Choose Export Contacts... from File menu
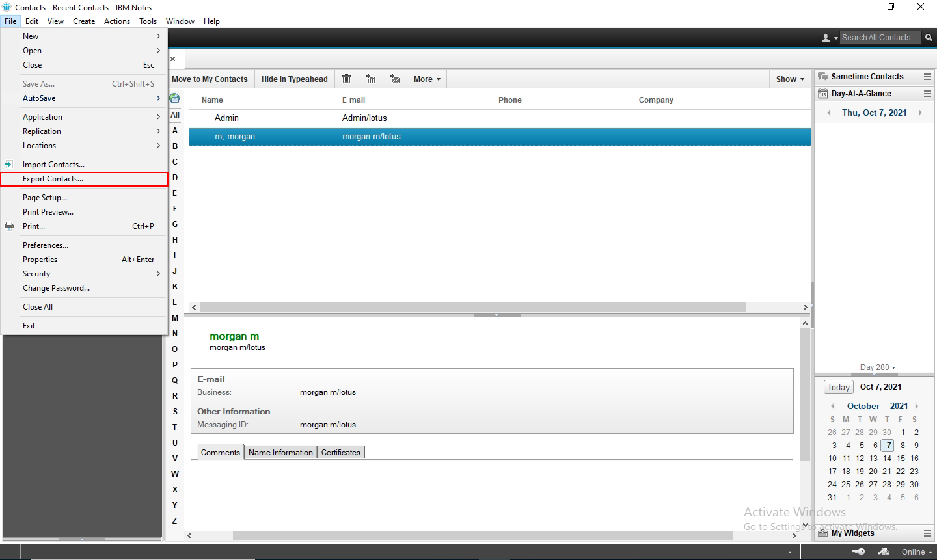937x560 pixels. pos(85,179)
